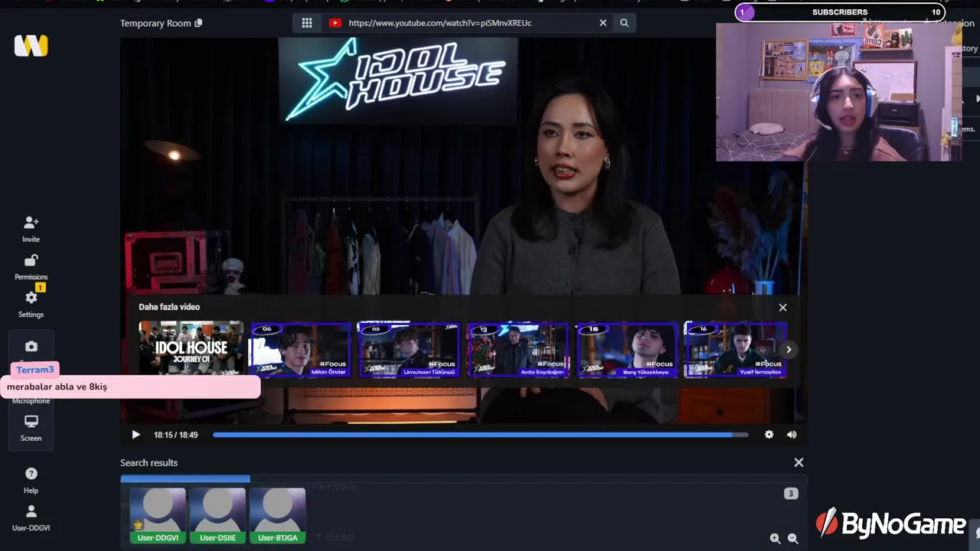Open the Invite people option
This screenshot has height=551, width=980.
(31, 228)
